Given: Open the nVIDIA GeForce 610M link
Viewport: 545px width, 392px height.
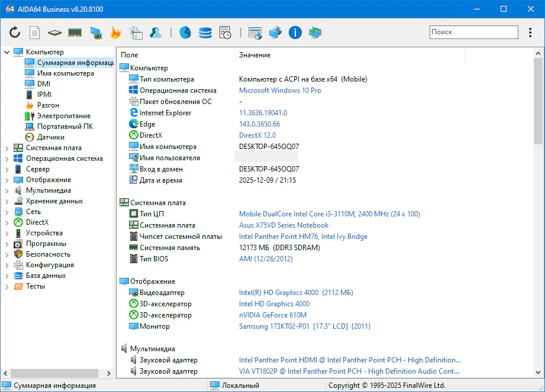Looking at the screenshot, I should (273, 315).
